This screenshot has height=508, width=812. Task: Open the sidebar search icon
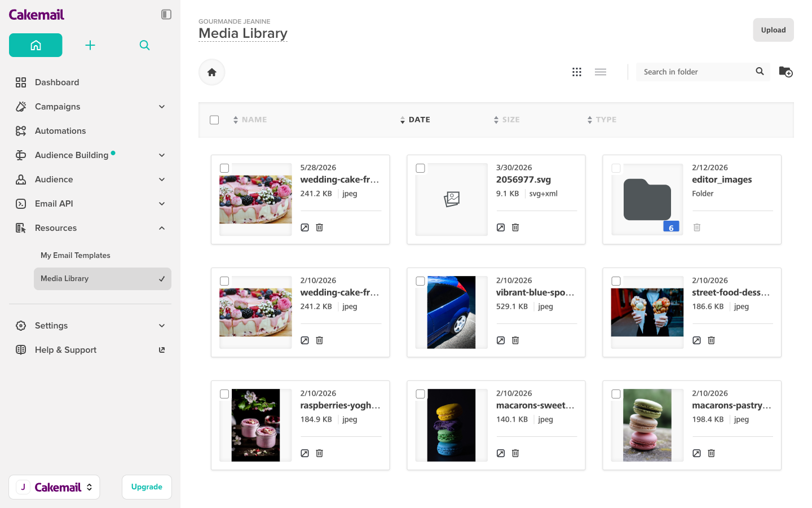(x=145, y=45)
